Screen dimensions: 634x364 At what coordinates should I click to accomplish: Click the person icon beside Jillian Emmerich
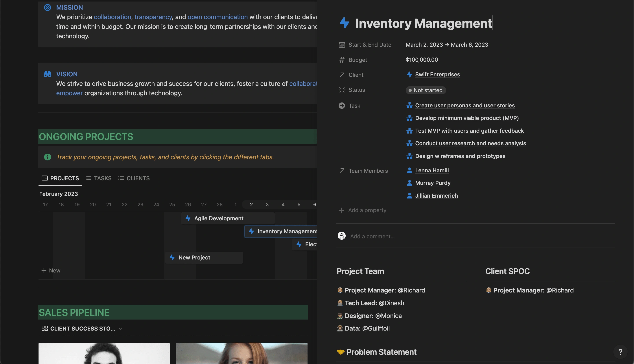pos(409,196)
